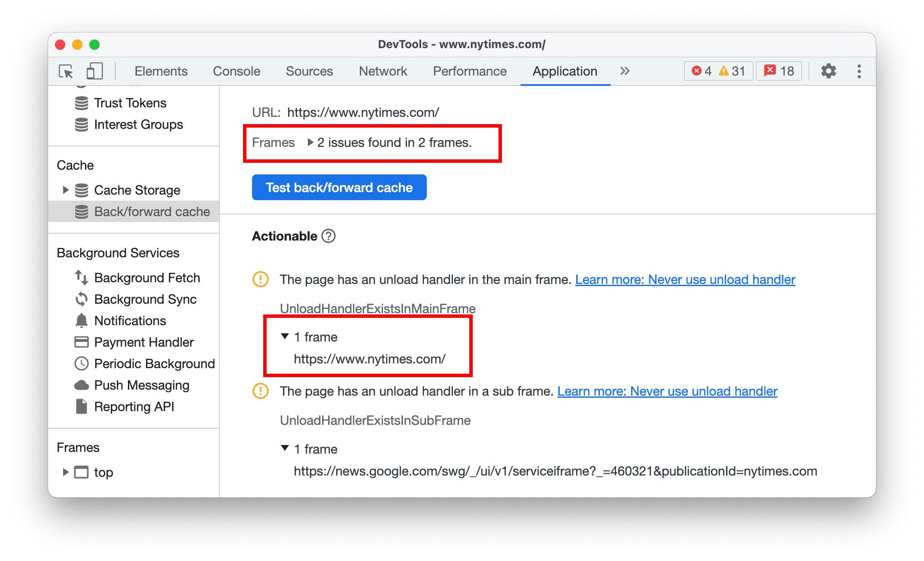
Task: Click the device toolbar toggle icon
Action: [x=93, y=70]
